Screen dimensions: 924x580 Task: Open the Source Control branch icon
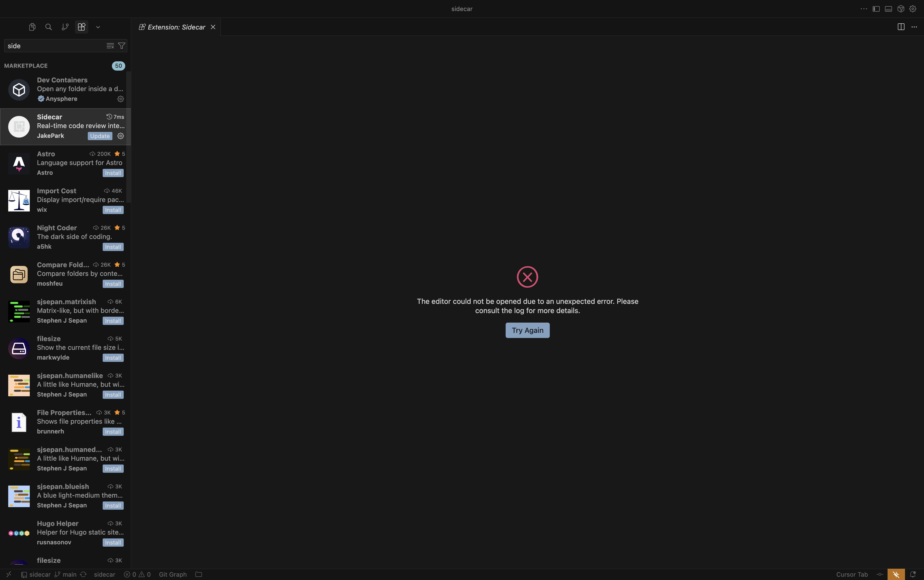click(65, 27)
